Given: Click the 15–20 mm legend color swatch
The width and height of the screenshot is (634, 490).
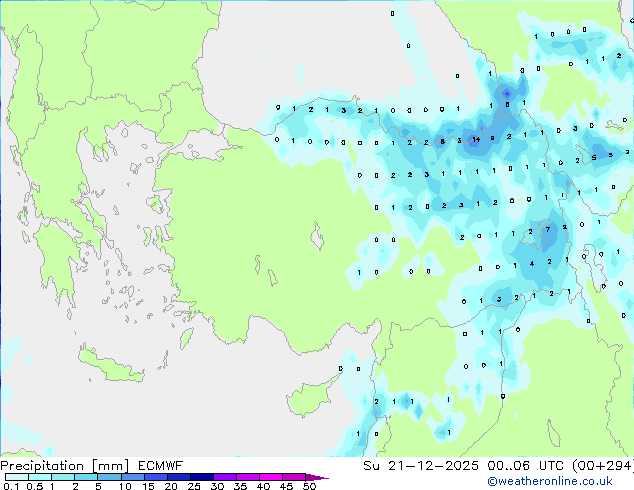Looking at the screenshot, I should click(x=155, y=477).
